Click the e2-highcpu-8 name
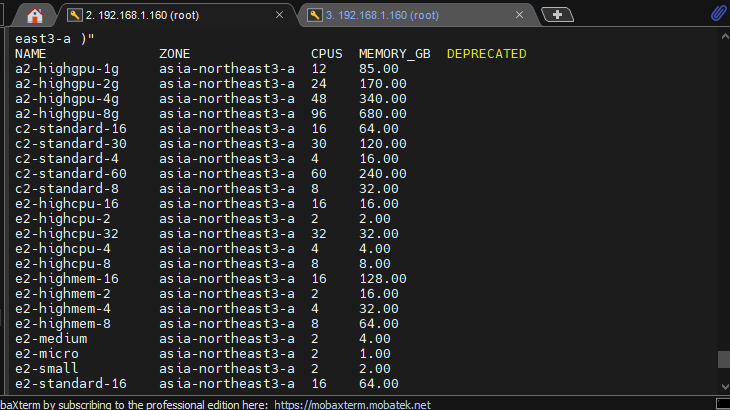 coord(63,264)
